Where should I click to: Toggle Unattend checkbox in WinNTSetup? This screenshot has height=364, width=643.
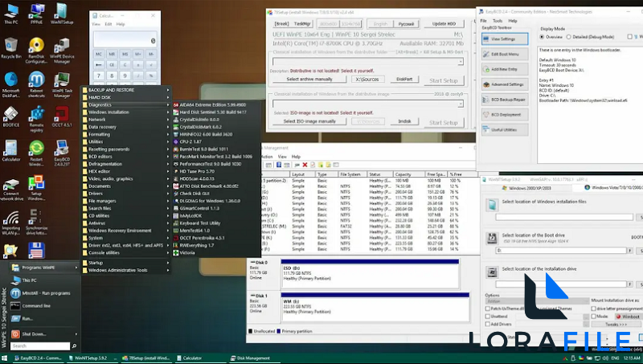point(488,316)
